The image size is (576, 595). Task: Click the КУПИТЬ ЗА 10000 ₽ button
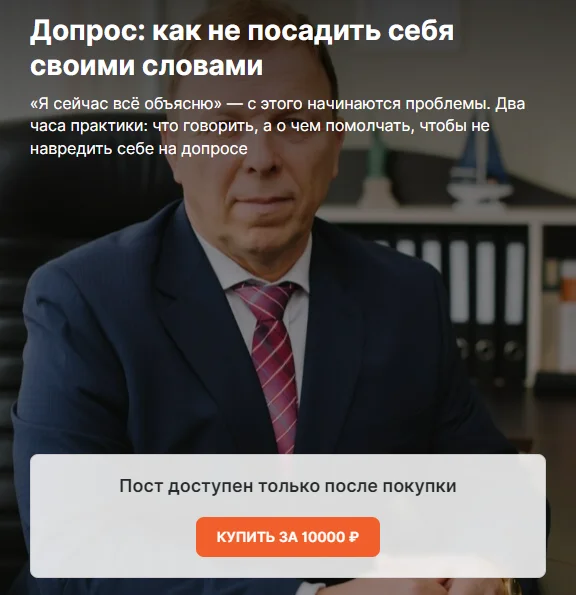[x=288, y=537]
